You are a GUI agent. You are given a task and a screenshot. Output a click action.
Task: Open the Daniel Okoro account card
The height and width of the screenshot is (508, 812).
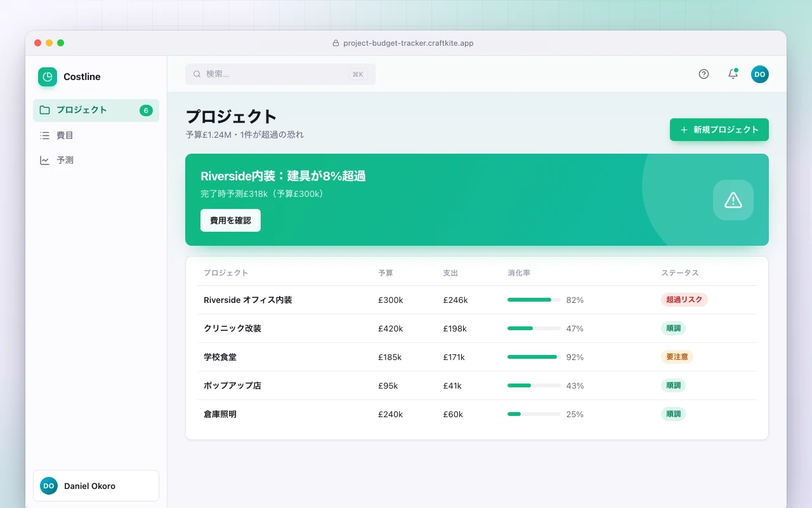96,486
